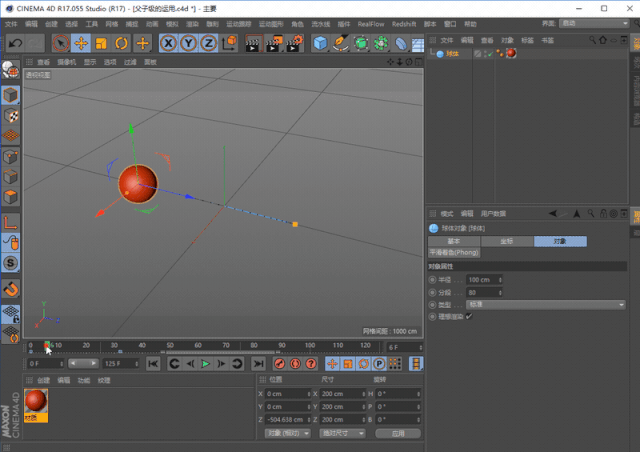Screen dimensions: 640x452
Task: Switch the coordinate system icon
Action: tap(230, 43)
